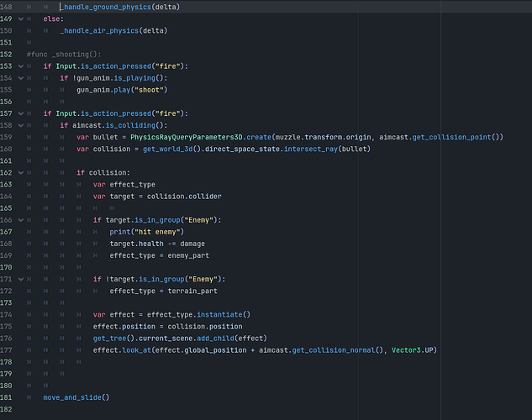Screen dimensions: 532x420
Task: Click line number 152 in gutter
Action: pyautogui.click(x=6, y=55)
